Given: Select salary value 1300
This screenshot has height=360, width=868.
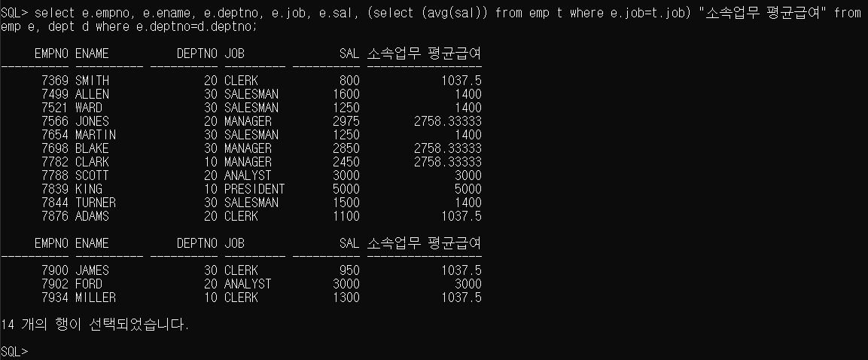Looking at the screenshot, I should click(346, 298).
